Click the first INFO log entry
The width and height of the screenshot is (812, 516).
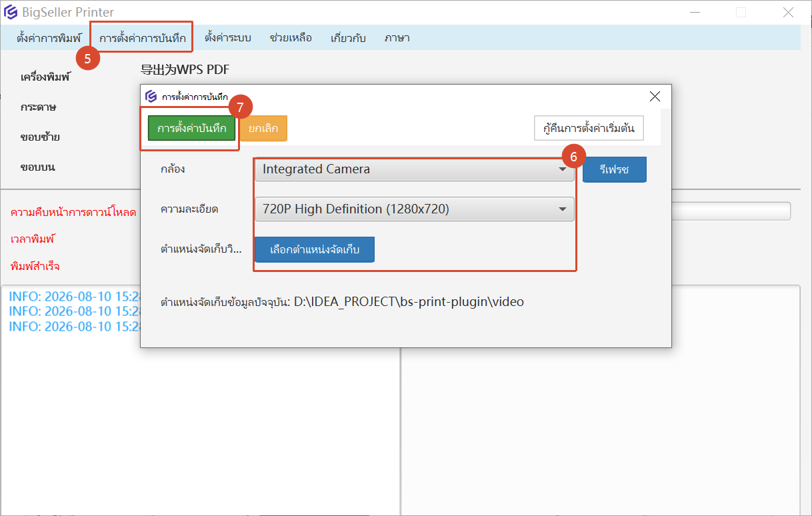(x=75, y=295)
